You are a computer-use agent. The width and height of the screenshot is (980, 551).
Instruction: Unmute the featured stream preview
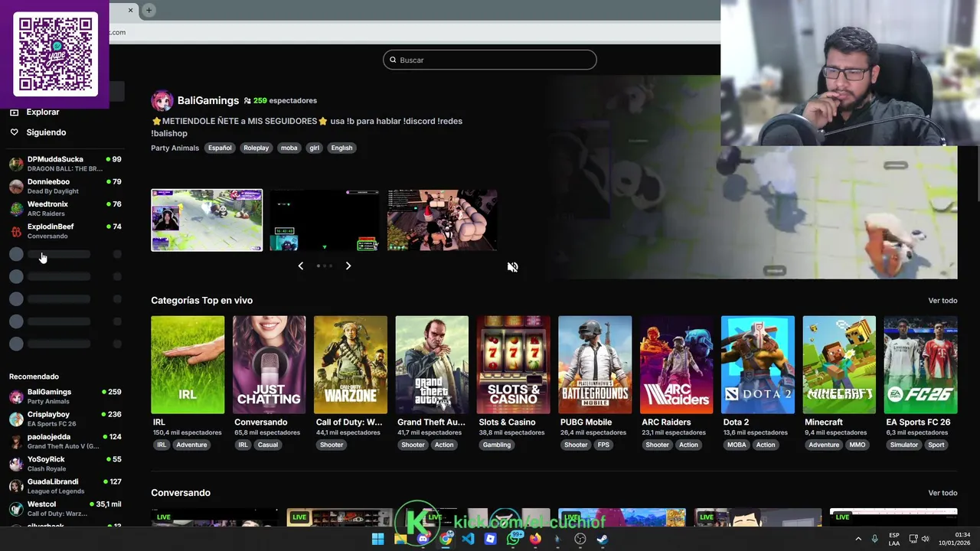pyautogui.click(x=513, y=267)
